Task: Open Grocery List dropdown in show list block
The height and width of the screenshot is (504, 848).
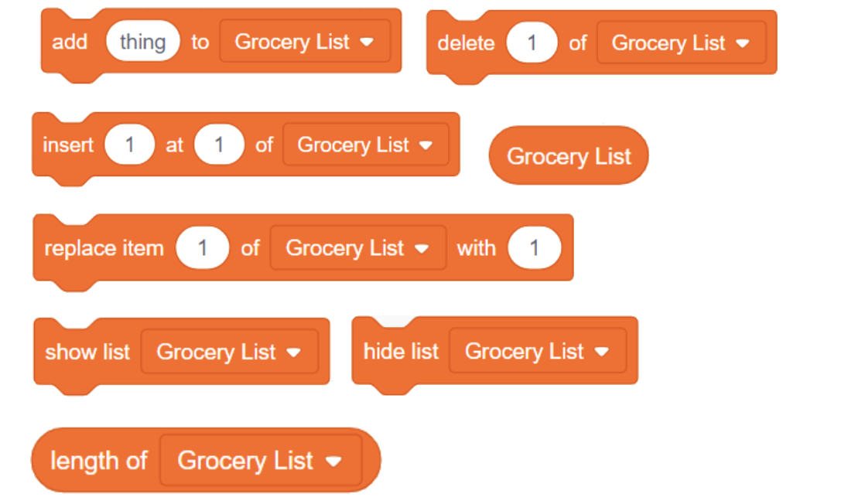Action: 229,352
